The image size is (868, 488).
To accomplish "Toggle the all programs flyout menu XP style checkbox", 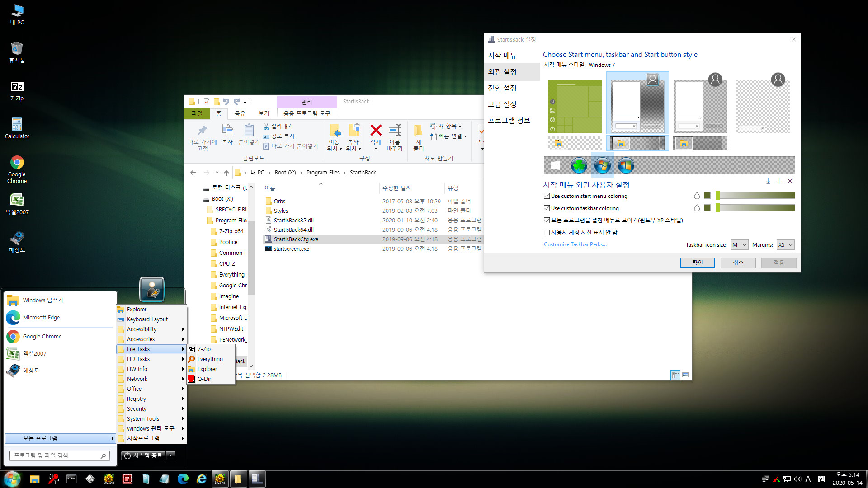I will coord(547,221).
